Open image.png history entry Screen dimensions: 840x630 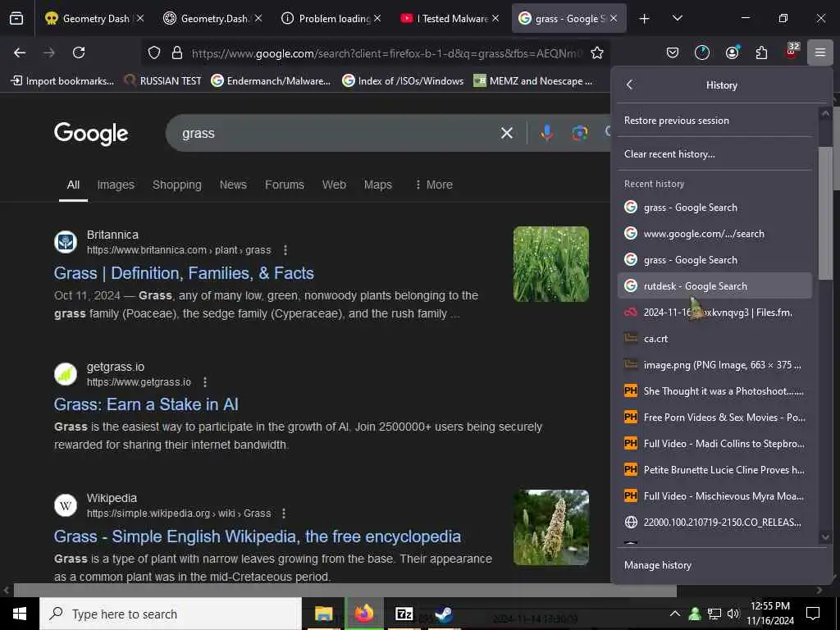(714, 365)
